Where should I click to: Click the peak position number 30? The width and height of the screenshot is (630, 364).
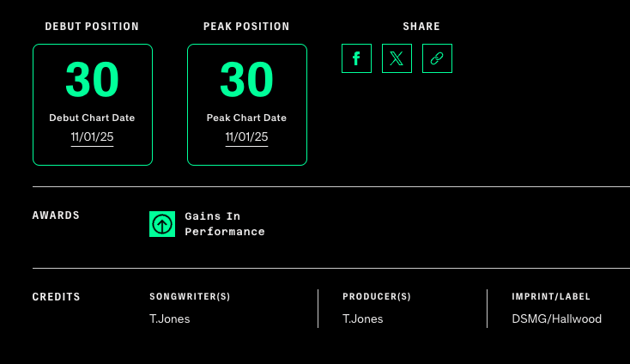coord(246,81)
